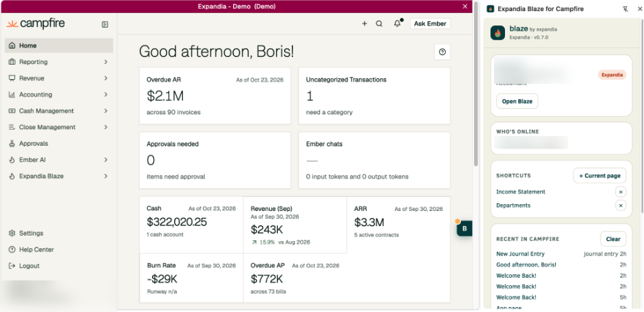Open the Income Statement shortcut link
This screenshot has height=312, width=644.
click(x=521, y=192)
